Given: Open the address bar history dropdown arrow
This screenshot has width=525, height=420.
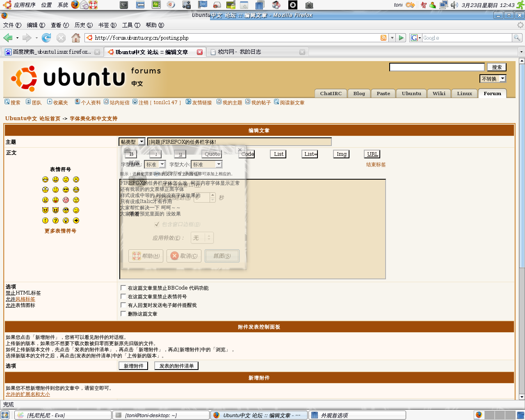Looking at the screenshot, I should pyautogui.click(x=392, y=38).
